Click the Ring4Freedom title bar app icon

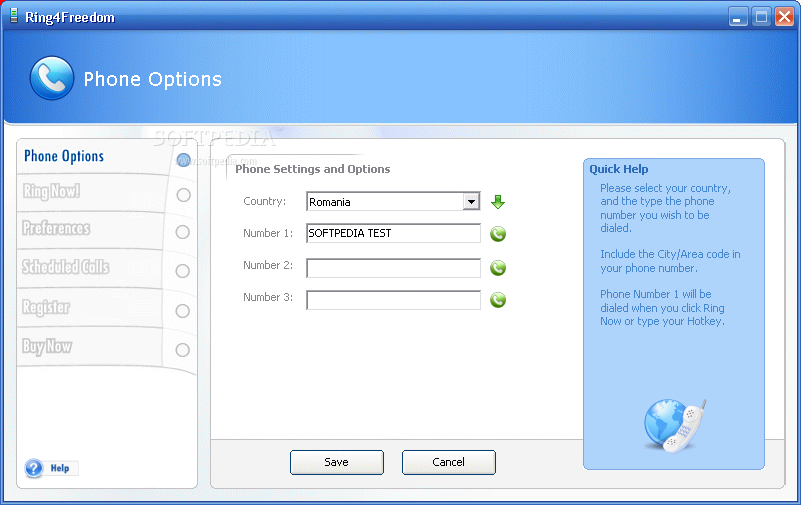[x=14, y=16]
